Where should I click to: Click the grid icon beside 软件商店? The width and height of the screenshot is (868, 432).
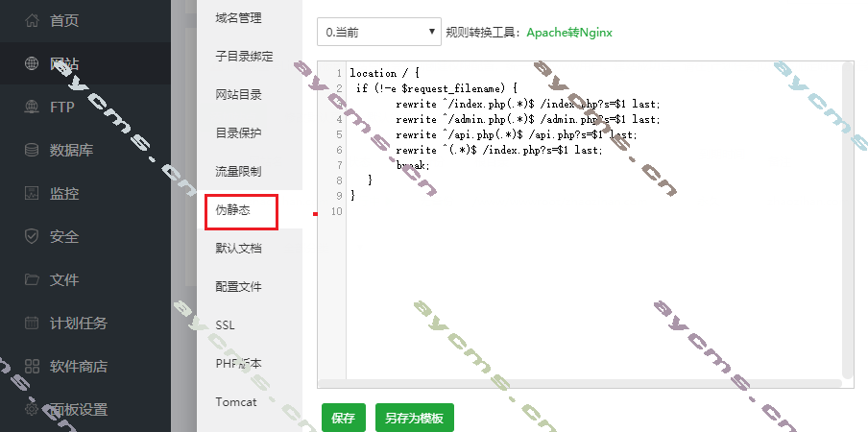click(32, 366)
